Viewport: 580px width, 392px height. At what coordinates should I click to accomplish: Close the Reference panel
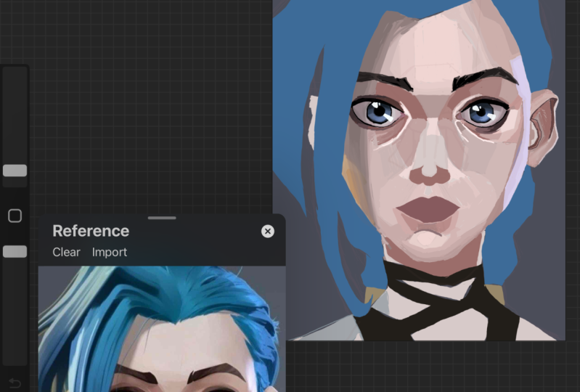(268, 231)
